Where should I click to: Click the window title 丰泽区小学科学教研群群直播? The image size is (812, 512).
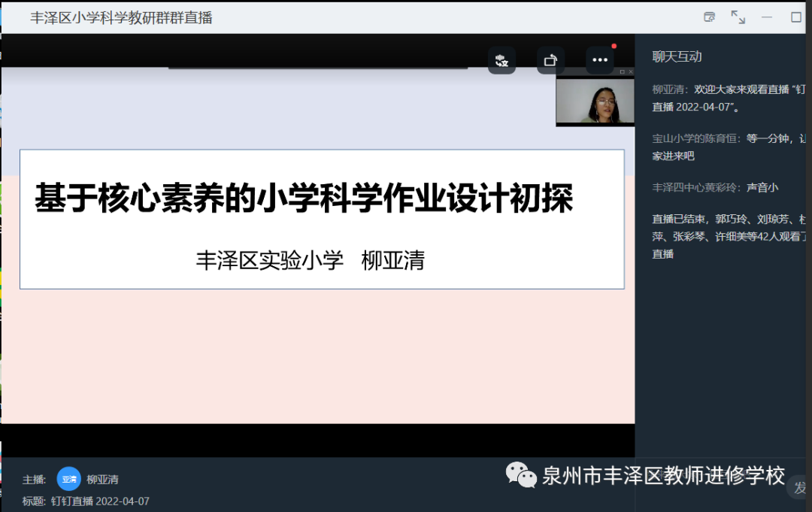[120, 17]
